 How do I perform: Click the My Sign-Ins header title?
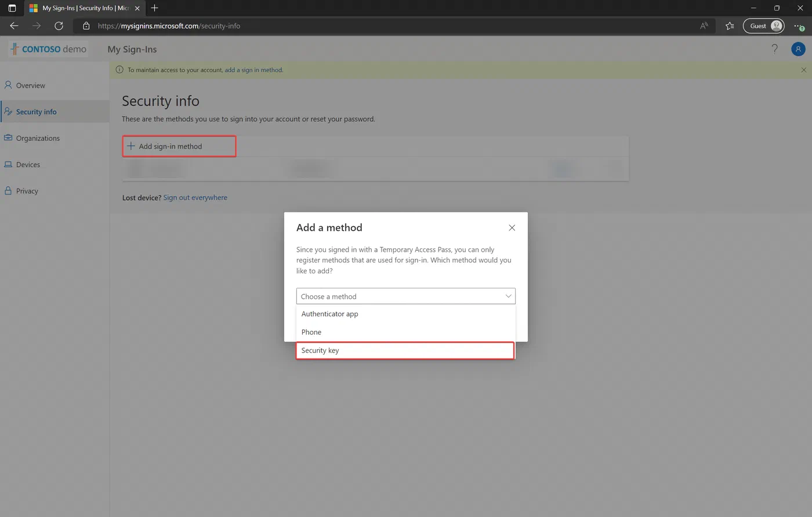click(132, 49)
